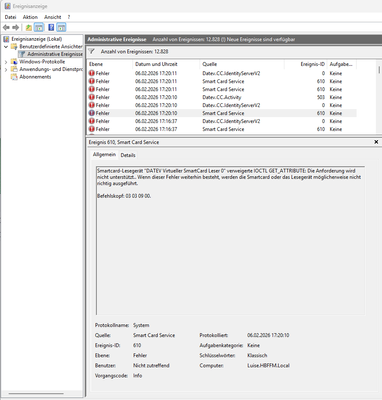Collapse the Benutzerdefinierte Ansichten tree node
The width and height of the screenshot is (382, 400).
pyautogui.click(x=6, y=47)
